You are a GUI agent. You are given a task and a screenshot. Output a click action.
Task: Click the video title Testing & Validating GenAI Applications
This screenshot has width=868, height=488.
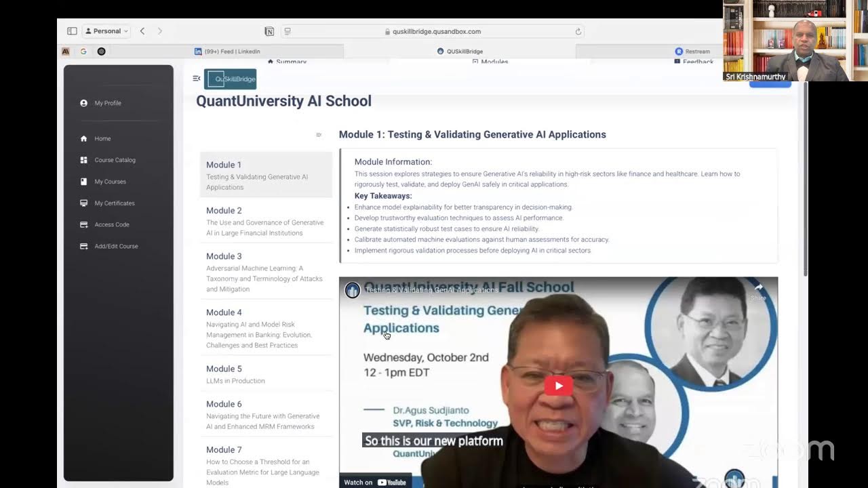coord(431,290)
